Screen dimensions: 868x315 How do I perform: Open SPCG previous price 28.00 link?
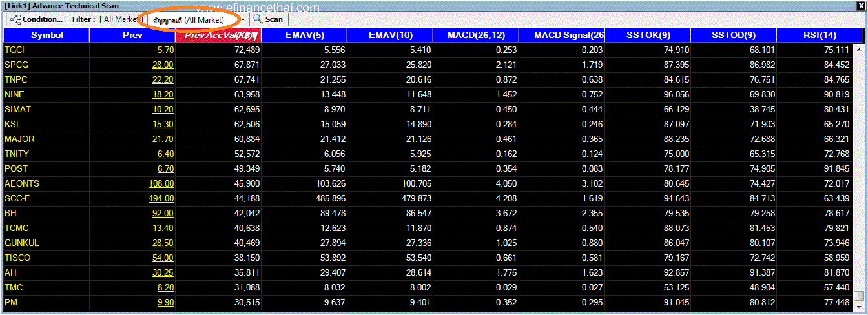[163, 65]
